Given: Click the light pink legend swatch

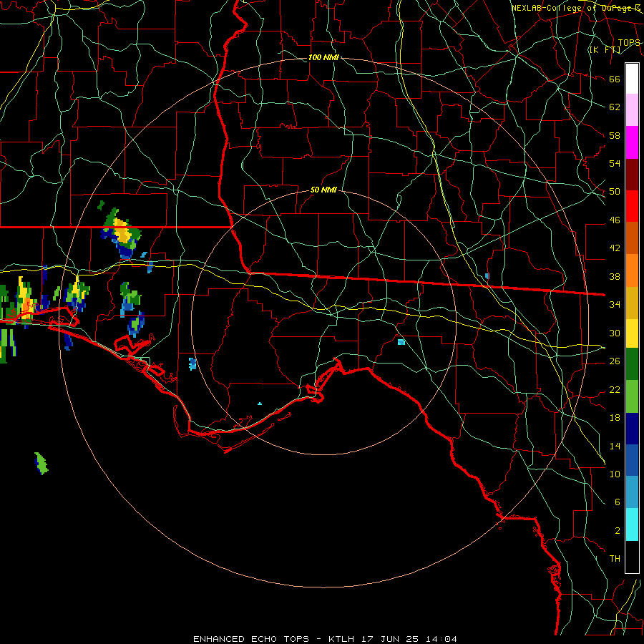Looking at the screenshot, I should tap(632, 110).
